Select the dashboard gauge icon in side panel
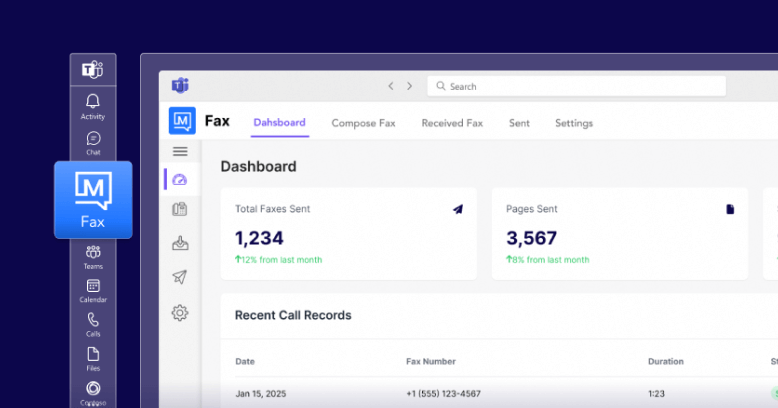The image size is (778, 408). pos(180,180)
